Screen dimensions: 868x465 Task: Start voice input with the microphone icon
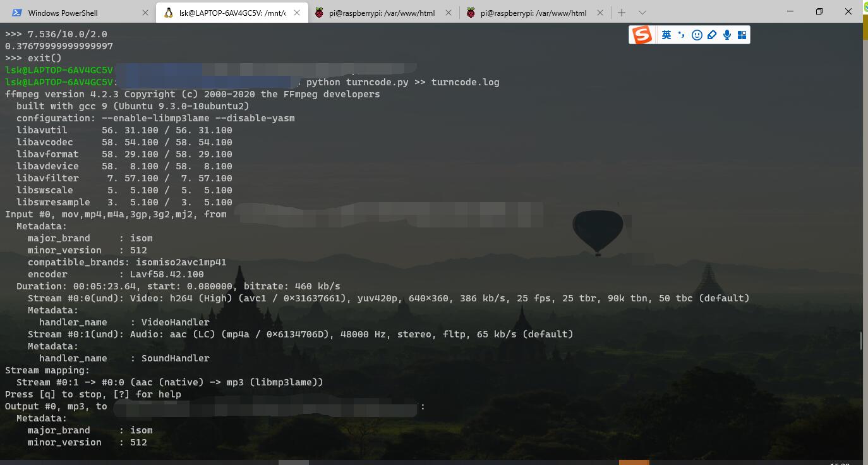[x=727, y=35]
